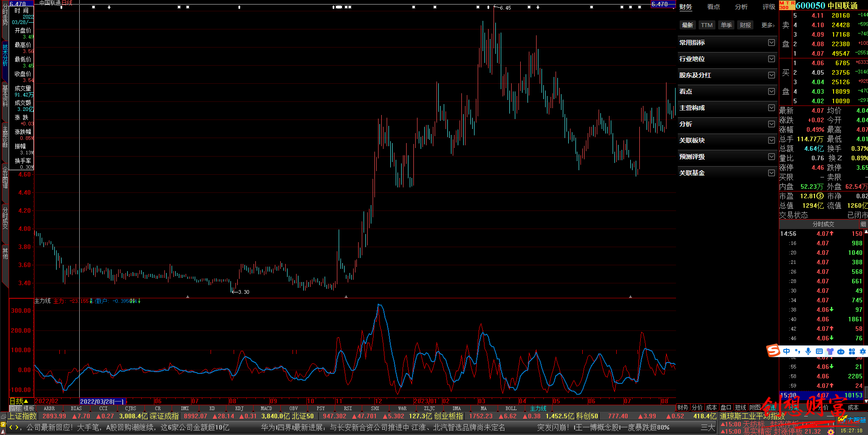The width and height of the screenshot is (868, 435).
Task: Open the Sogou toolbox grid icon
Action: click(x=852, y=351)
